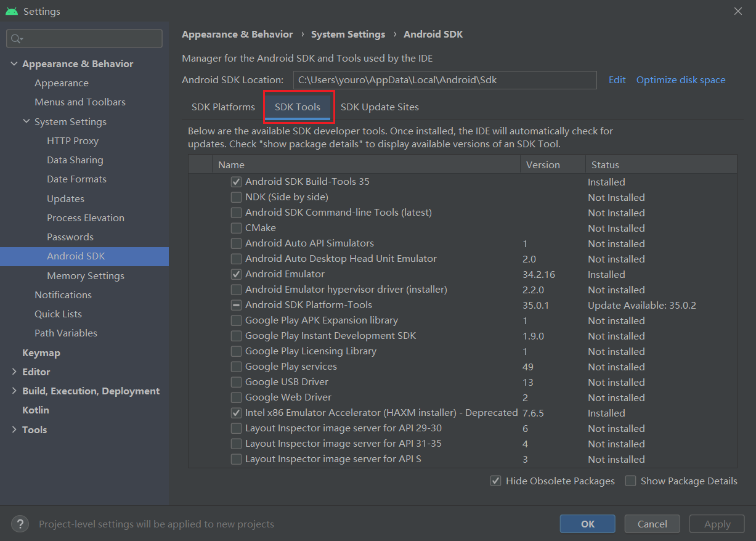
Task: Click Edit link for SDK location
Action: click(617, 80)
